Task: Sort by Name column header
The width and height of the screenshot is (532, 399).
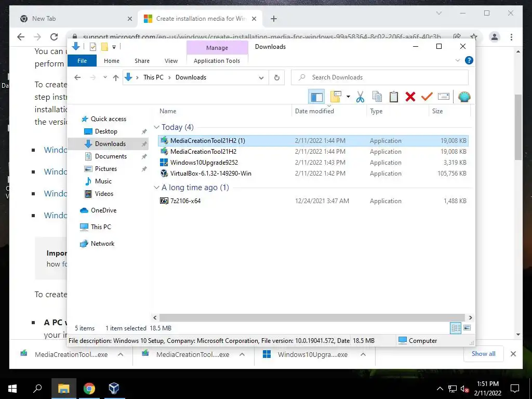Action: (224, 111)
